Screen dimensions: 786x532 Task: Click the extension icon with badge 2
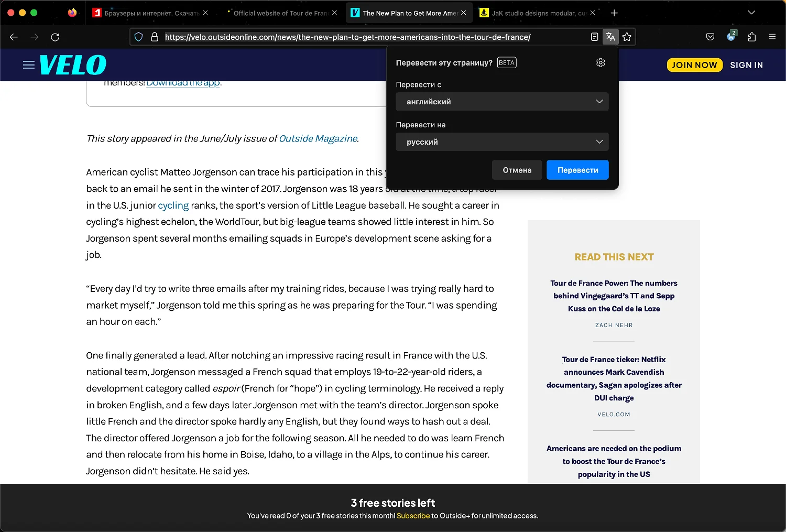pyautogui.click(x=731, y=36)
